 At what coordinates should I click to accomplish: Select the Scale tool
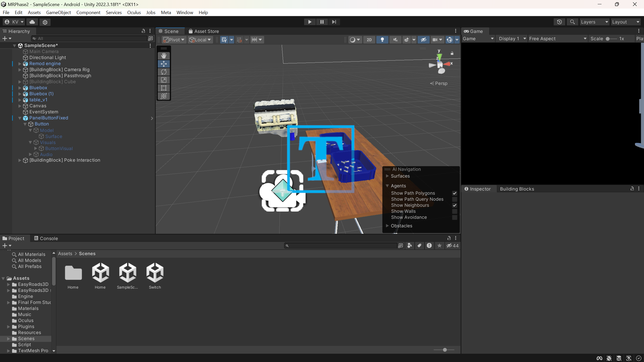pyautogui.click(x=164, y=80)
